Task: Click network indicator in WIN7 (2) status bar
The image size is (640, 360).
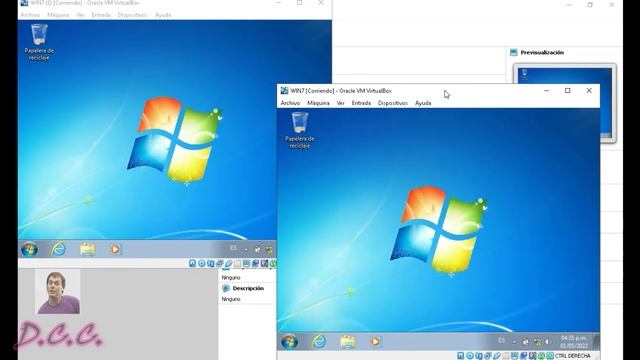Action: point(220,263)
